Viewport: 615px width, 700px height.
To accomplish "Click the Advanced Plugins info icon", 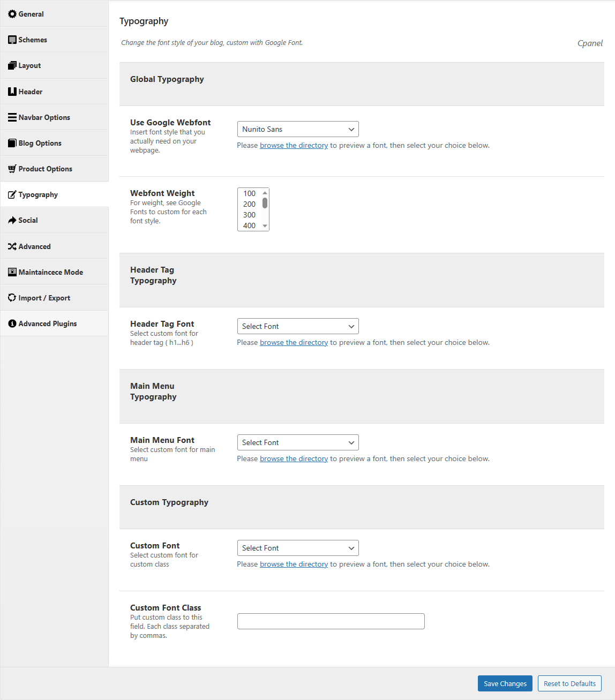I will pyautogui.click(x=12, y=323).
